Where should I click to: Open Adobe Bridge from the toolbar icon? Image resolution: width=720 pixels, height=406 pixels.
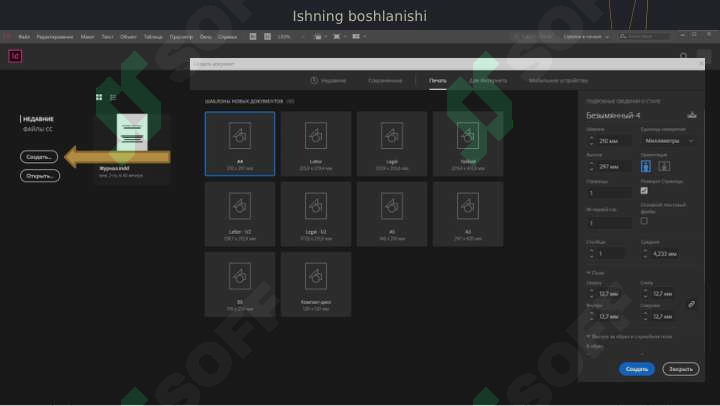pyautogui.click(x=253, y=36)
